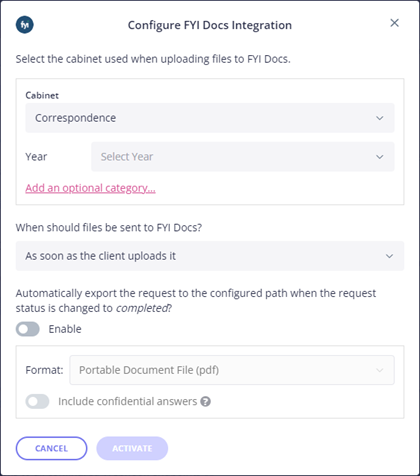
Task: Toggle the Enable auto-export switch
Action: click(28, 329)
